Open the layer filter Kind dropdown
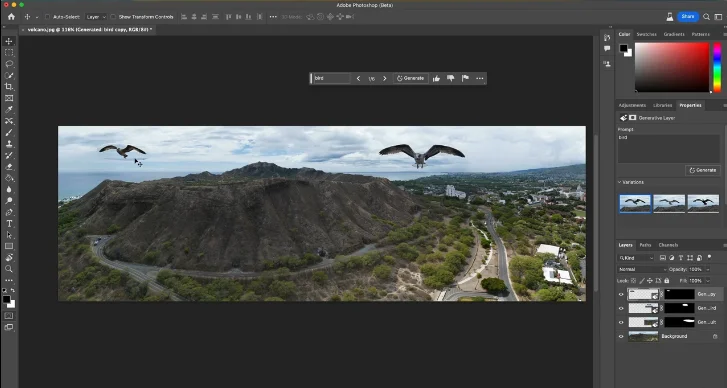Screen dimensions: 727x388 coord(636,258)
